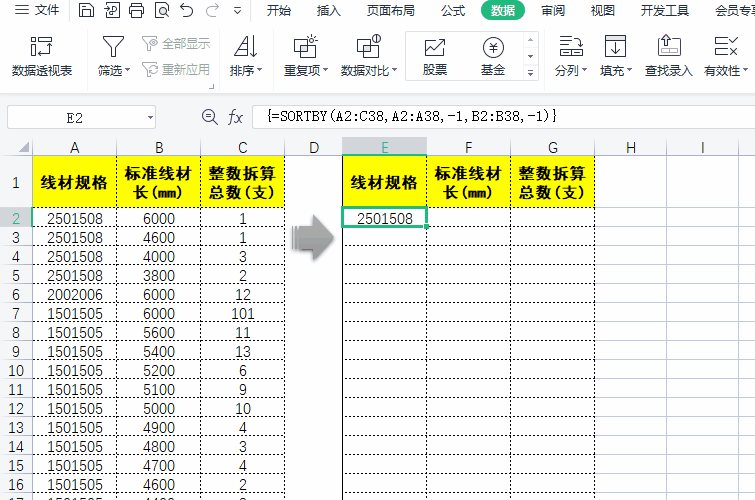
Task: Click the 填充 fill icon
Action: pos(615,47)
